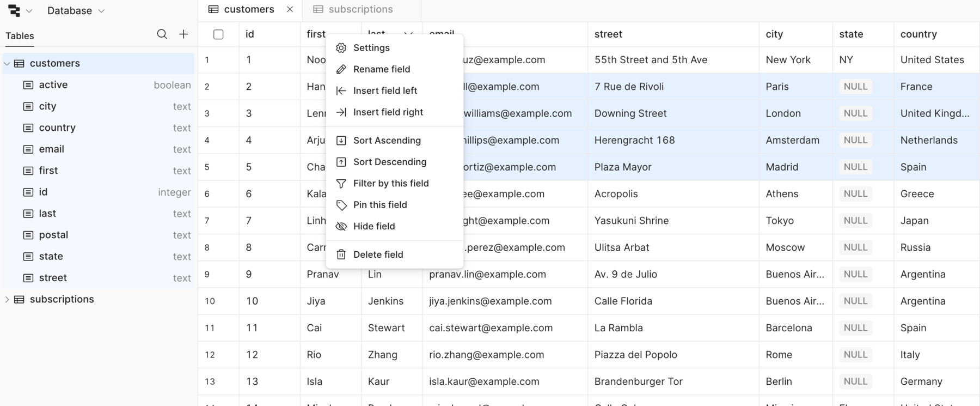
Task: Click the '55th Street and 5th Ave' cell
Action: tap(673, 60)
